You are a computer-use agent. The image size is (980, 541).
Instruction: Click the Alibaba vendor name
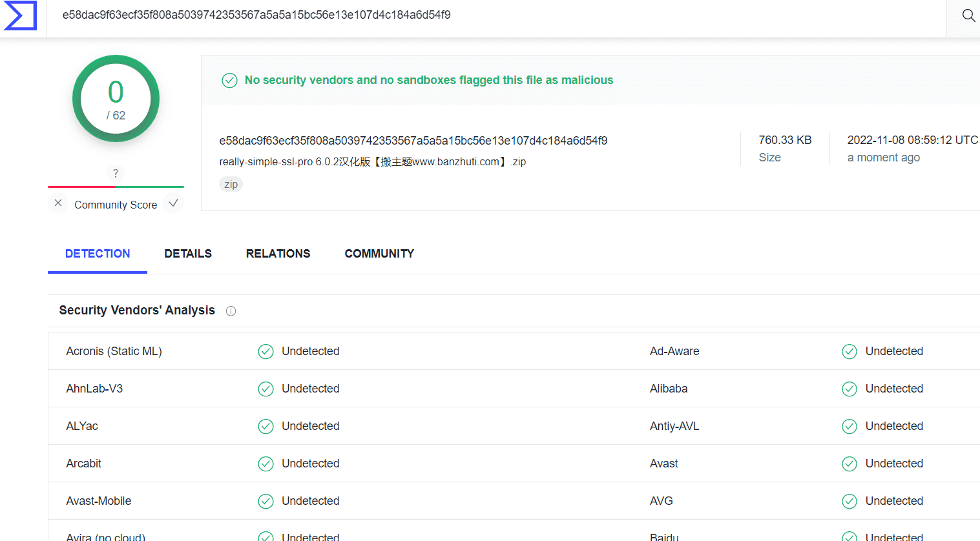coord(669,389)
